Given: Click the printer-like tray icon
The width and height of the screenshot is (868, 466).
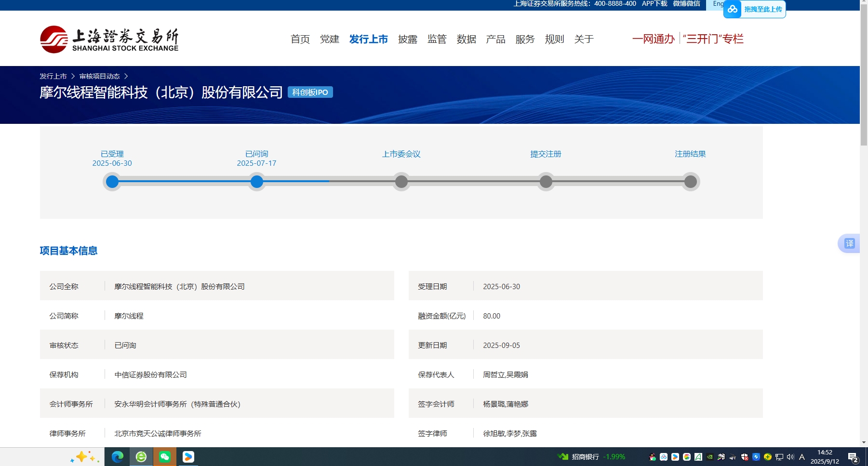Looking at the screenshot, I should (x=721, y=457).
